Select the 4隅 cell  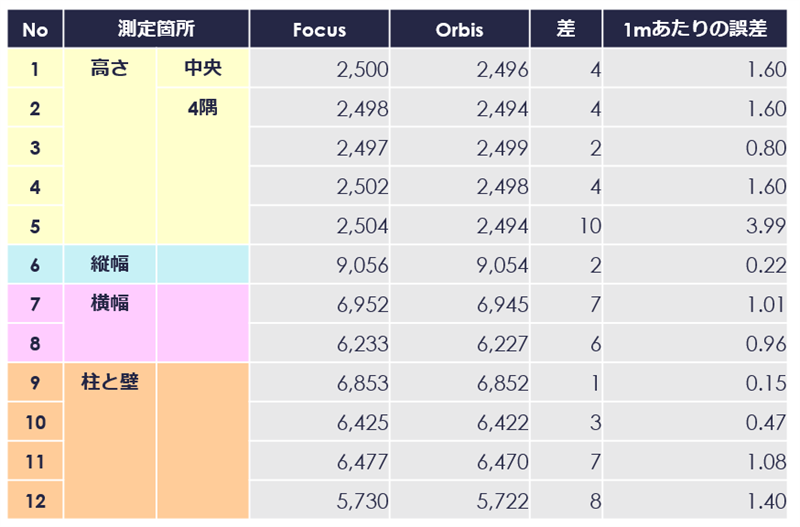[x=202, y=108]
